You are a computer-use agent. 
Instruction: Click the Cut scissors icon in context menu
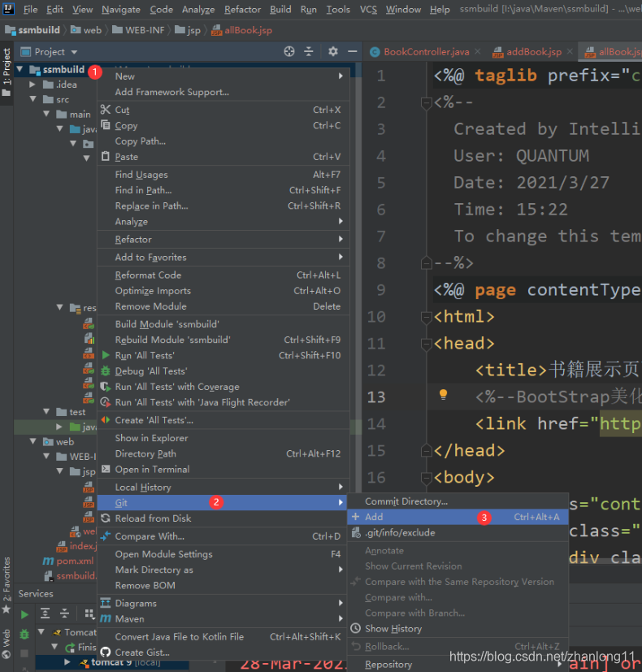[106, 110]
